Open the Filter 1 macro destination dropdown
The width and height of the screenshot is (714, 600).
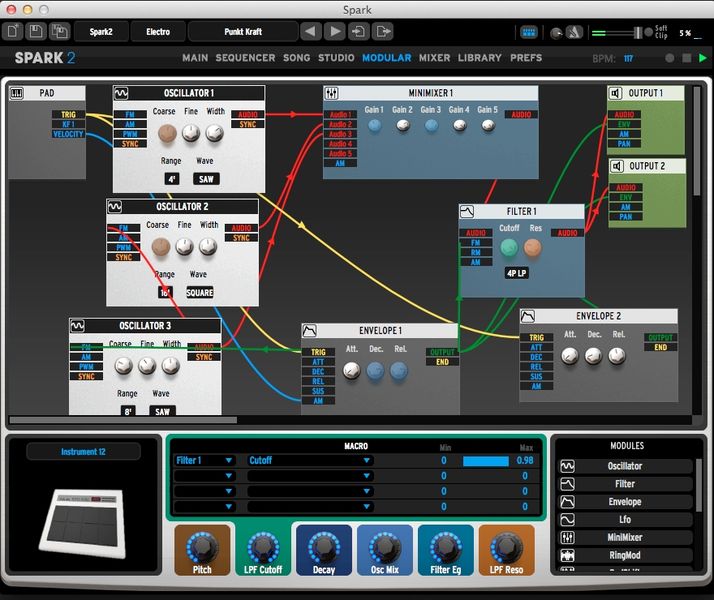[205, 461]
